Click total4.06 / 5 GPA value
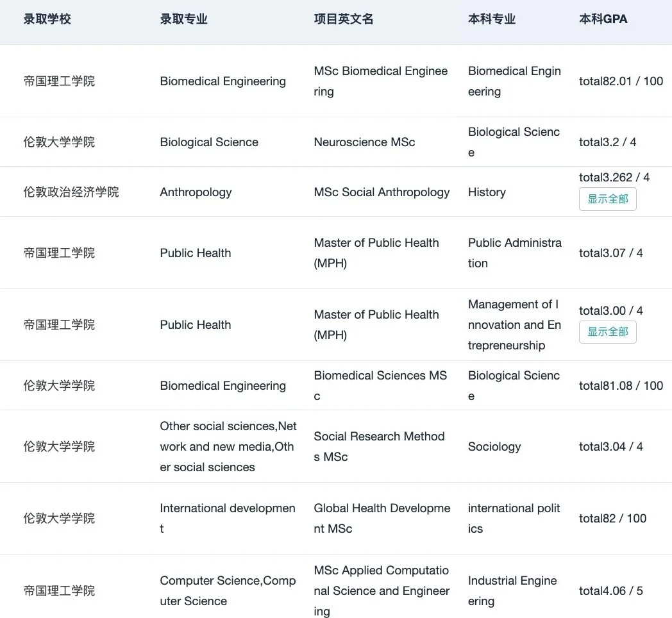 coord(610,591)
